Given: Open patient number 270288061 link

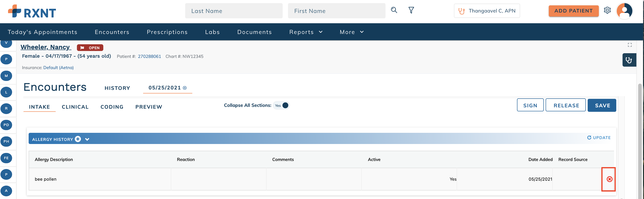Looking at the screenshot, I should [150, 57].
